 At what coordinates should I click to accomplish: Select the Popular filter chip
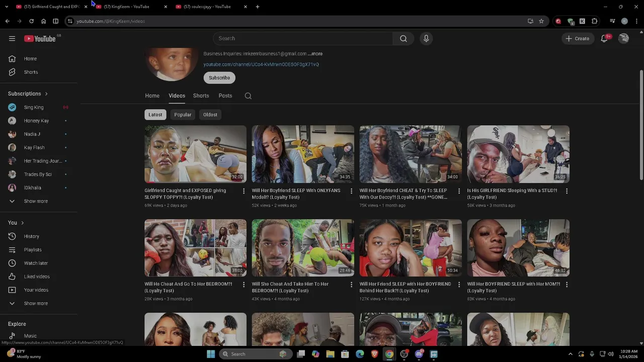183,115
